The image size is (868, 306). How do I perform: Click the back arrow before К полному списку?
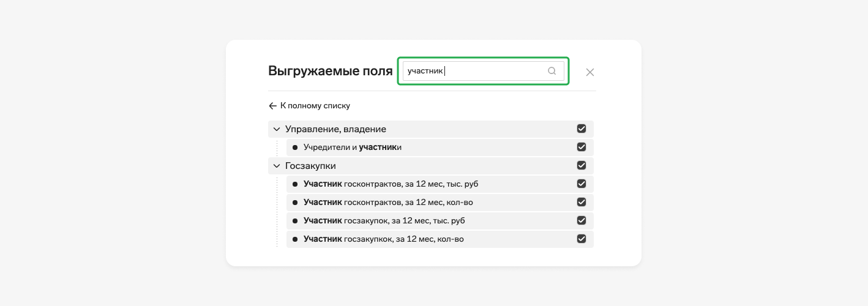pos(273,106)
